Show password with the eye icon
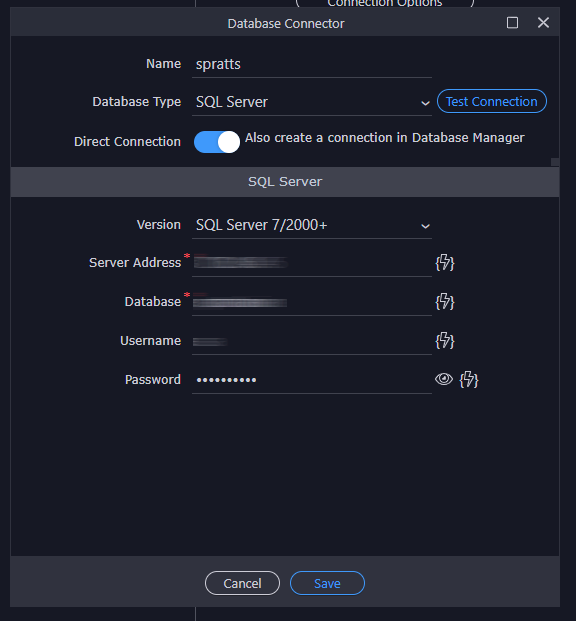The width and height of the screenshot is (576, 621). [x=444, y=379]
